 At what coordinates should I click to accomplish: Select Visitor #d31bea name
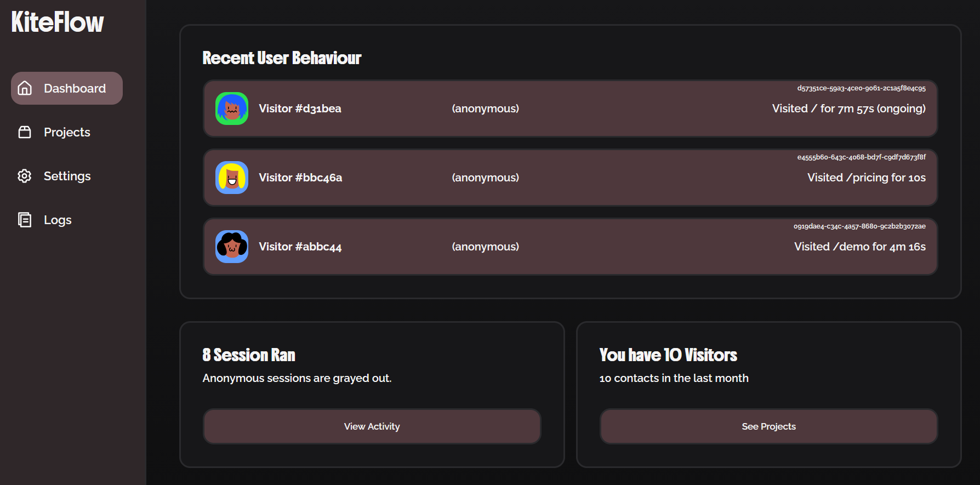pyautogui.click(x=300, y=109)
